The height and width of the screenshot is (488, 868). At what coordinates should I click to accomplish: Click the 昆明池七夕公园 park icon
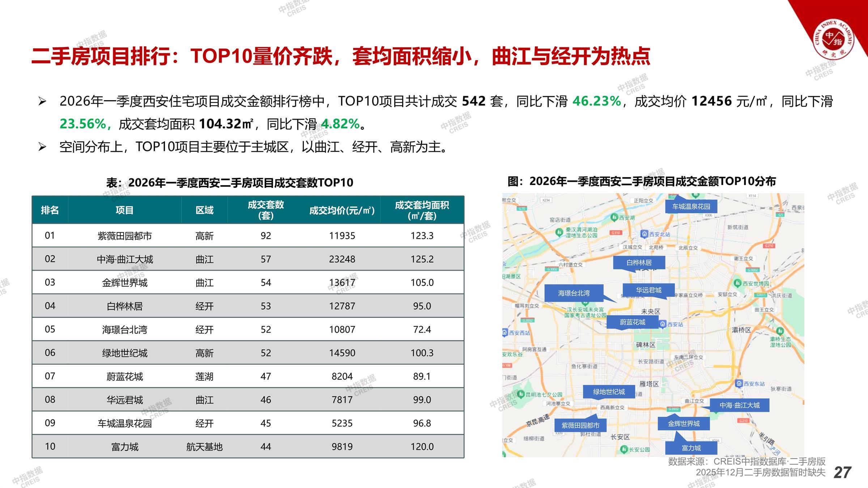coord(520,394)
